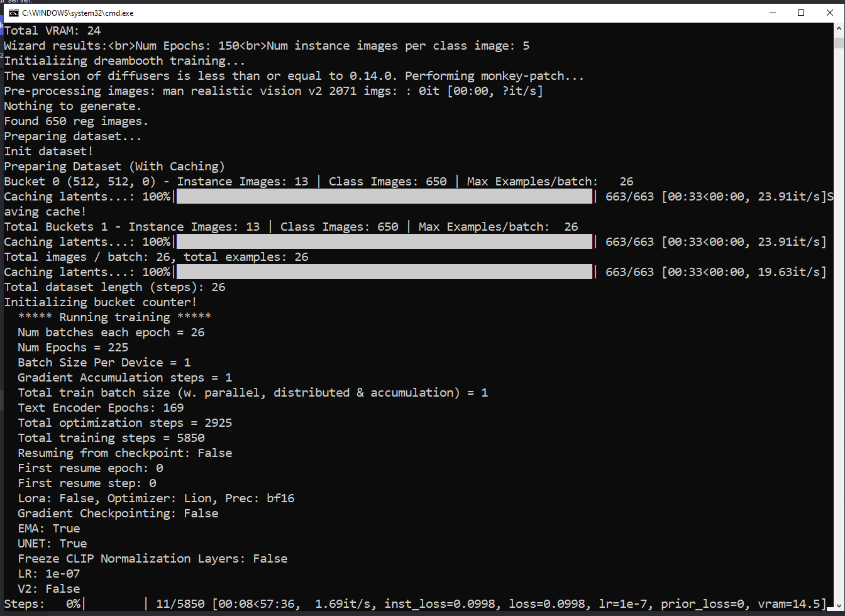This screenshot has width=845, height=616.
Task: Click the 'Total VRAM: 24' line
Action: point(52,31)
